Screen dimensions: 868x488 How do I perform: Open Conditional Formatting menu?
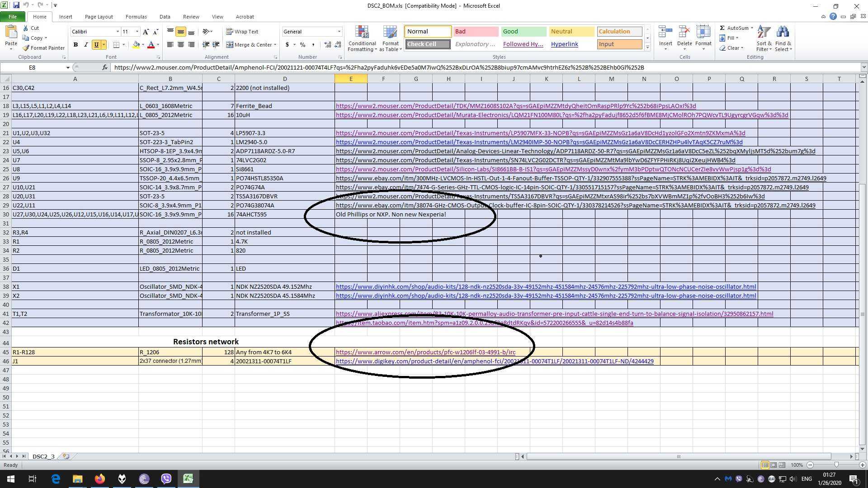click(x=362, y=39)
